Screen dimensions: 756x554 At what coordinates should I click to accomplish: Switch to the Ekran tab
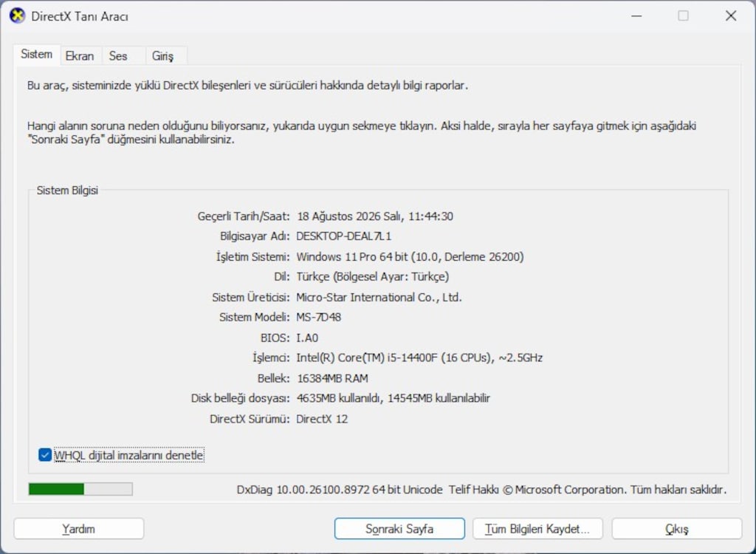pyautogui.click(x=80, y=56)
